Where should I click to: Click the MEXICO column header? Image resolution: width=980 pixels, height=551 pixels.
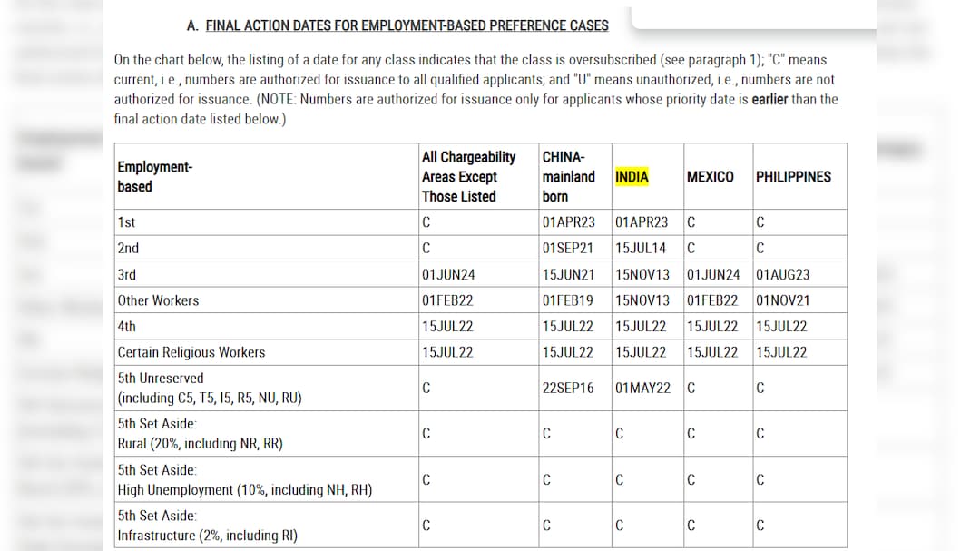[x=710, y=176]
